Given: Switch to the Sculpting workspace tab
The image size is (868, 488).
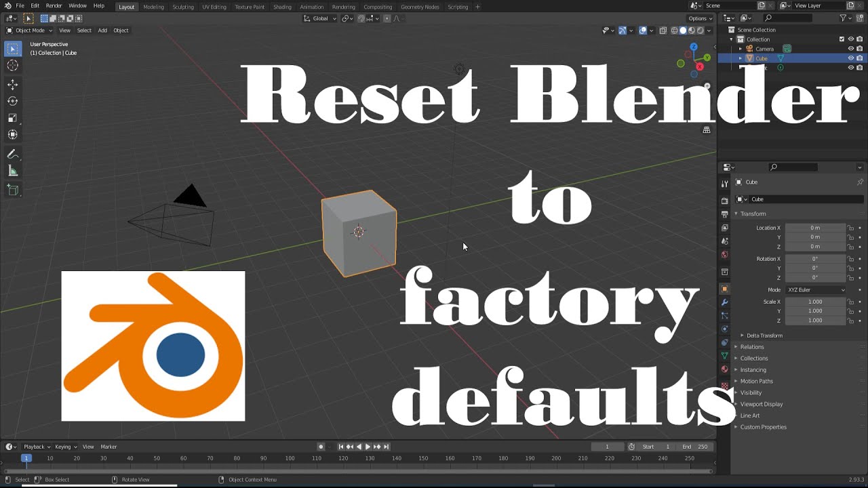Looking at the screenshot, I should point(183,7).
